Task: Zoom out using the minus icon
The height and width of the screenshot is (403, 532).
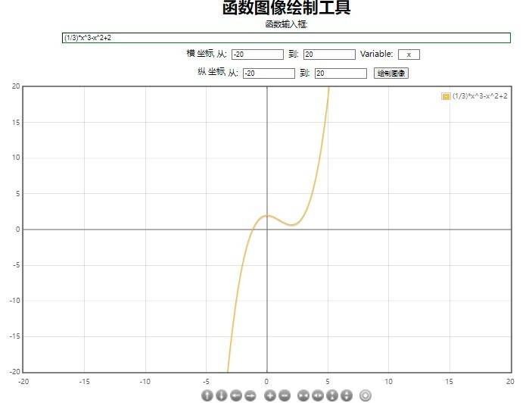Action: pyautogui.click(x=285, y=395)
